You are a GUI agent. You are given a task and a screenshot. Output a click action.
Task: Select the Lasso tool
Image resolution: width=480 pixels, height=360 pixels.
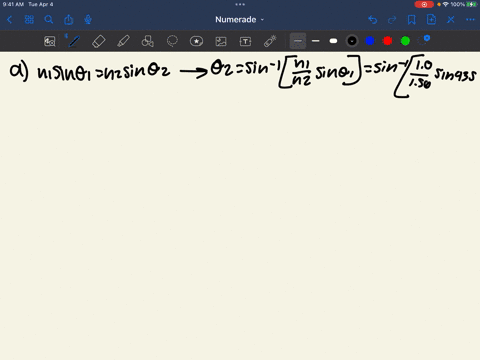click(172, 41)
